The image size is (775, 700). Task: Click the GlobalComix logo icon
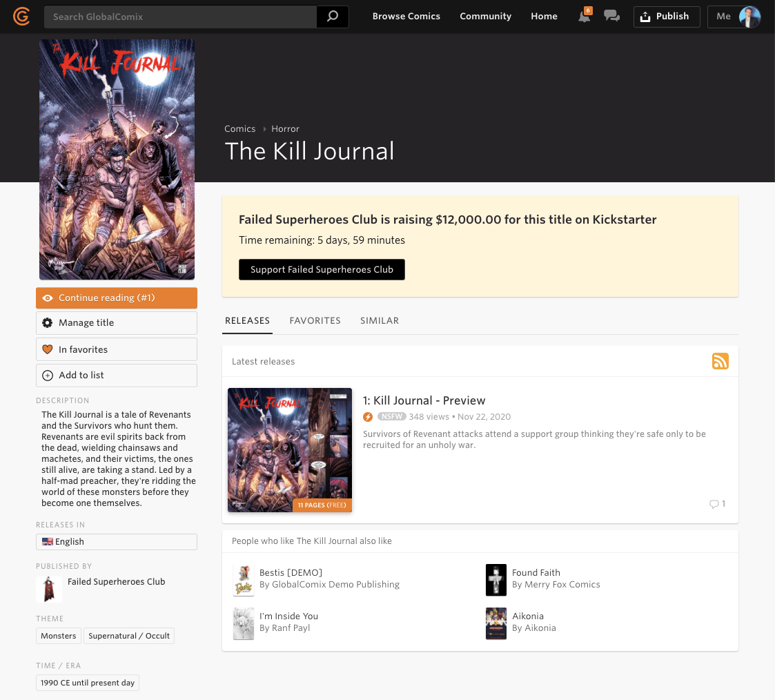[x=21, y=16]
